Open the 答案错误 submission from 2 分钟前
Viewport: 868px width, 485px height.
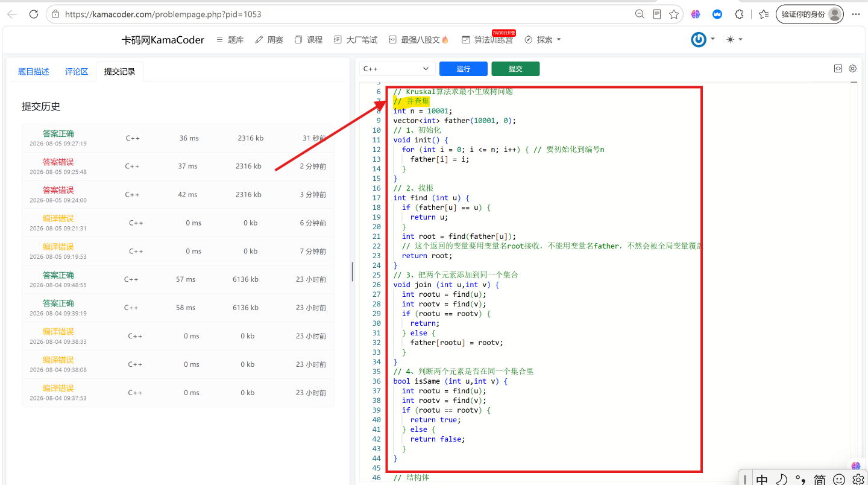(x=178, y=166)
